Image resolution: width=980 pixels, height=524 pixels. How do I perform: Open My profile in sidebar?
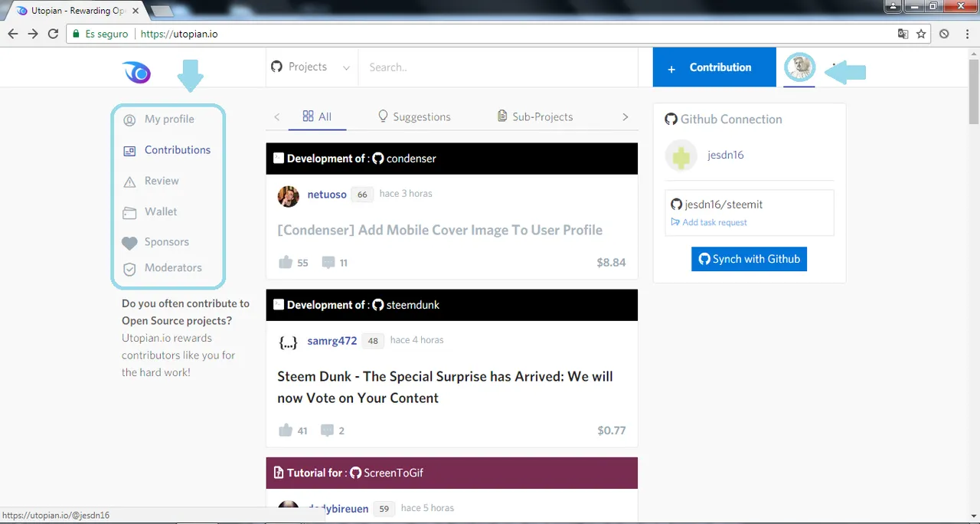coord(169,120)
